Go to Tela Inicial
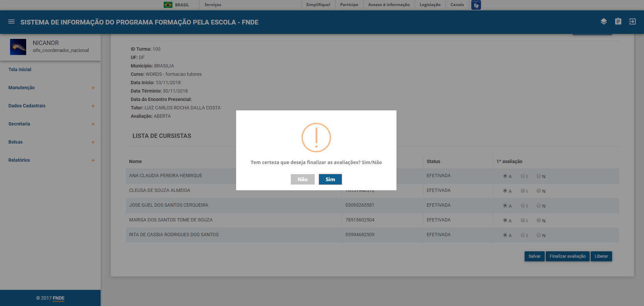 click(20, 69)
